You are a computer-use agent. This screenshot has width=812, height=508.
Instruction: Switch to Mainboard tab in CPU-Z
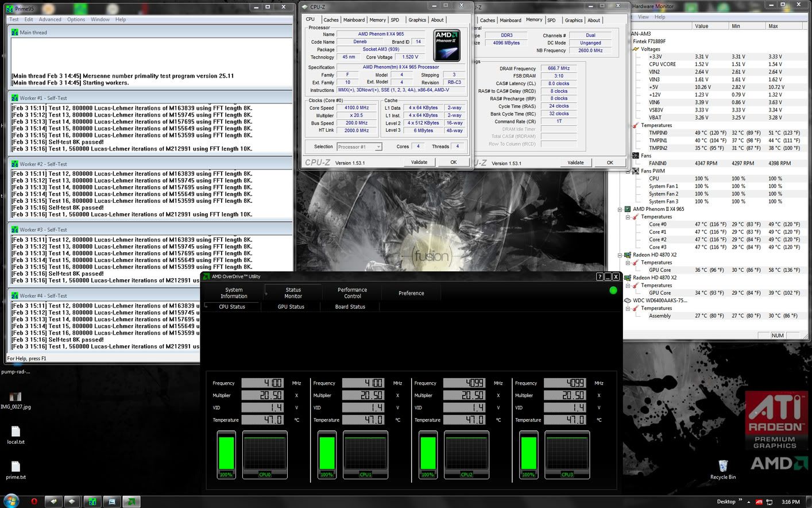click(354, 20)
